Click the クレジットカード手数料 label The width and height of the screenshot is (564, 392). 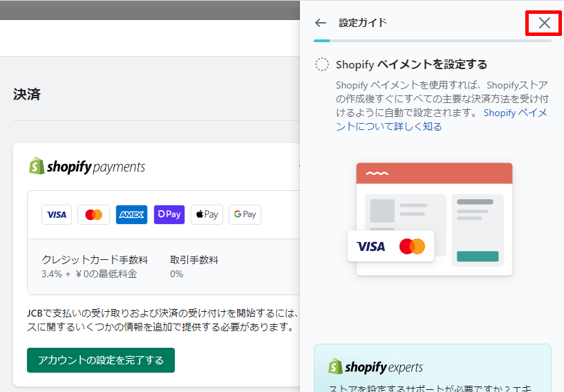click(95, 260)
